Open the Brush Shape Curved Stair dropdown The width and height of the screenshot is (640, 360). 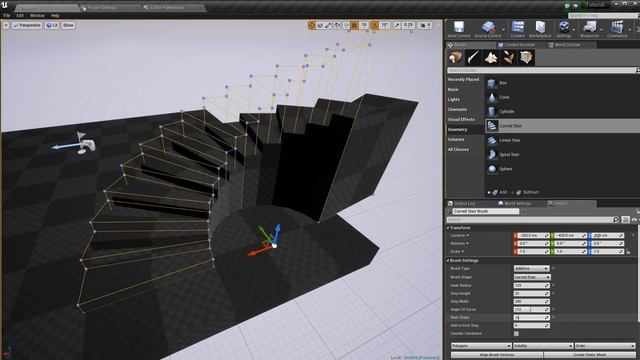532,277
